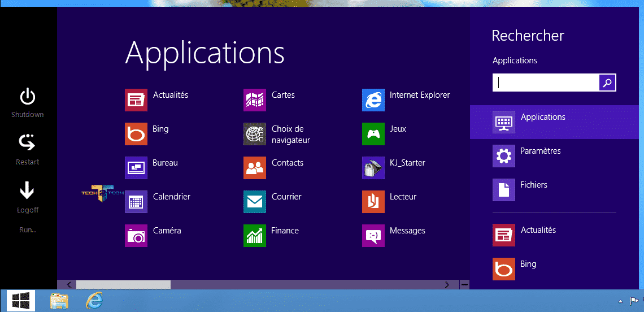The width and height of the screenshot is (644, 312).
Task: Click the Caméra app name text
Action: pos(167,231)
